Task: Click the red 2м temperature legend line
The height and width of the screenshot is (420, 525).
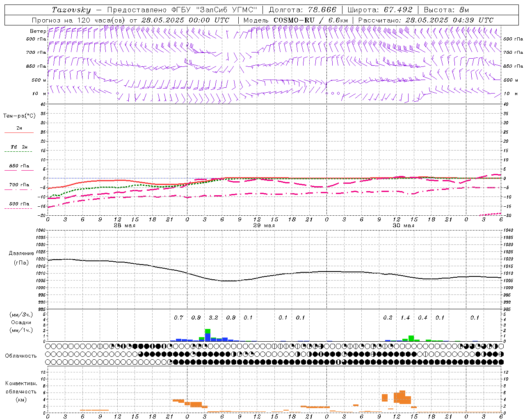Action: [19, 132]
